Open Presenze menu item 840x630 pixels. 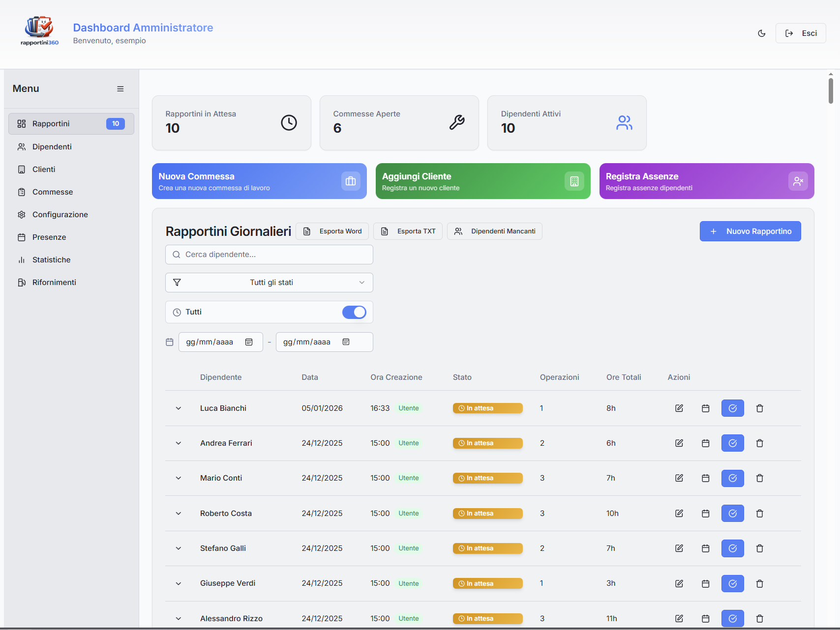point(71,237)
